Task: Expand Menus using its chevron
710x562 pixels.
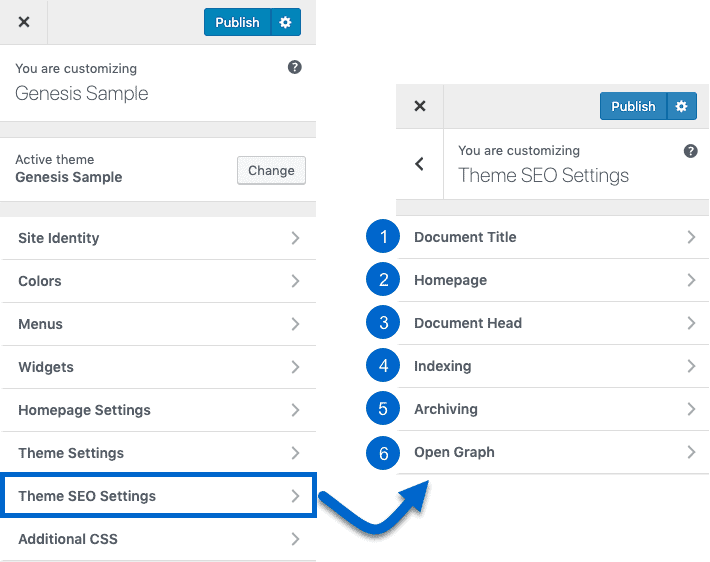Action: (295, 324)
